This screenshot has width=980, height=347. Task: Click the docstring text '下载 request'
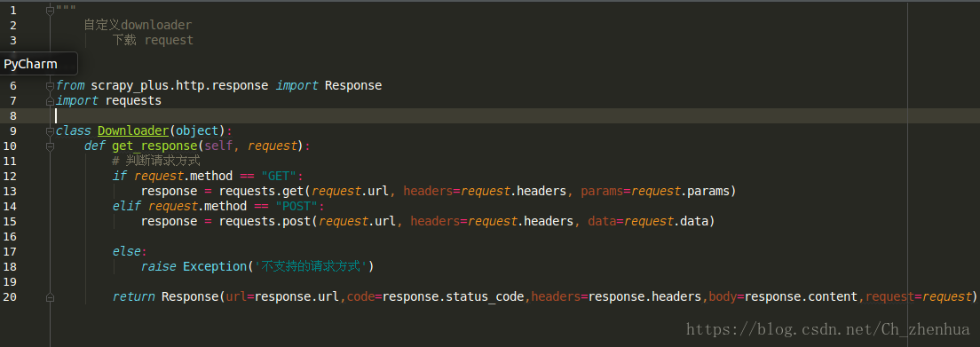[153, 40]
